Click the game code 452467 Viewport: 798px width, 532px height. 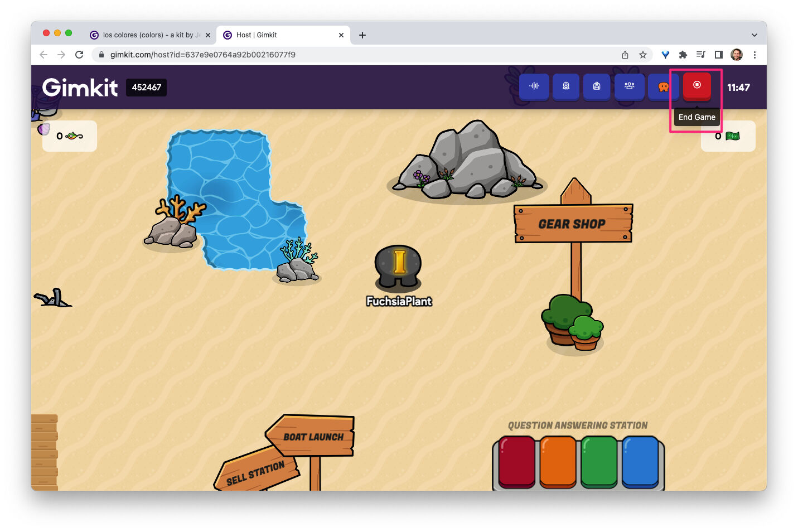point(146,88)
